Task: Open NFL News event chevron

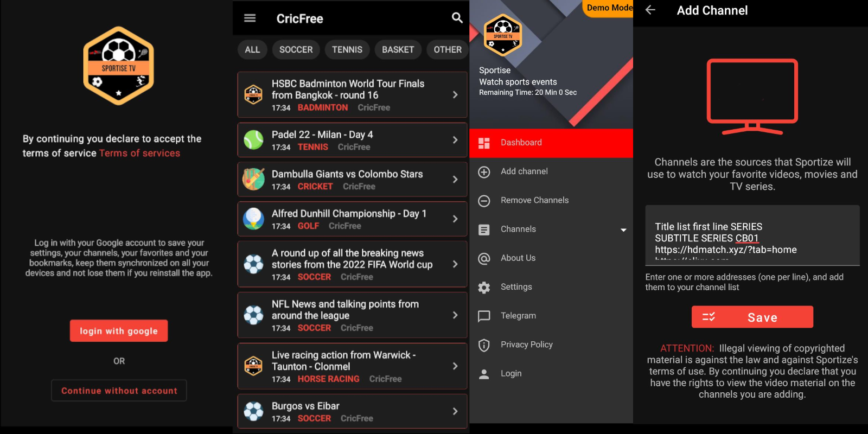Action: (x=455, y=315)
